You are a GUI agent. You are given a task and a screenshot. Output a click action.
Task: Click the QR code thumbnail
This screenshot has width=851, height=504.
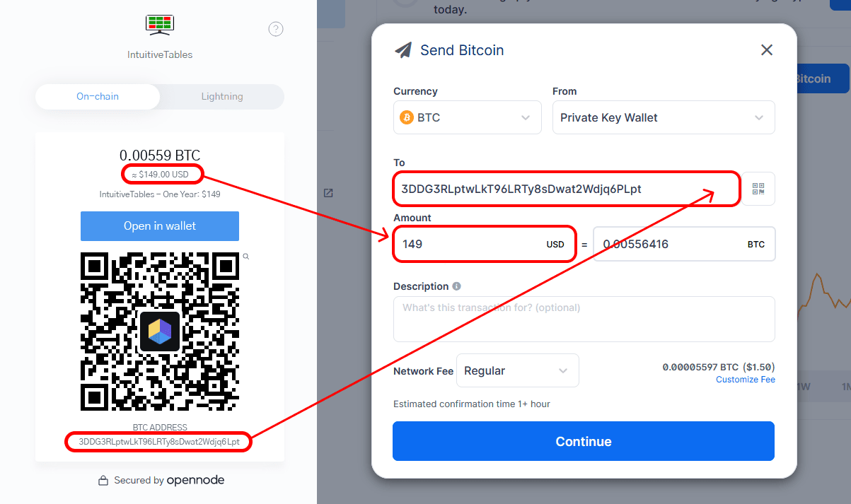[x=159, y=331]
